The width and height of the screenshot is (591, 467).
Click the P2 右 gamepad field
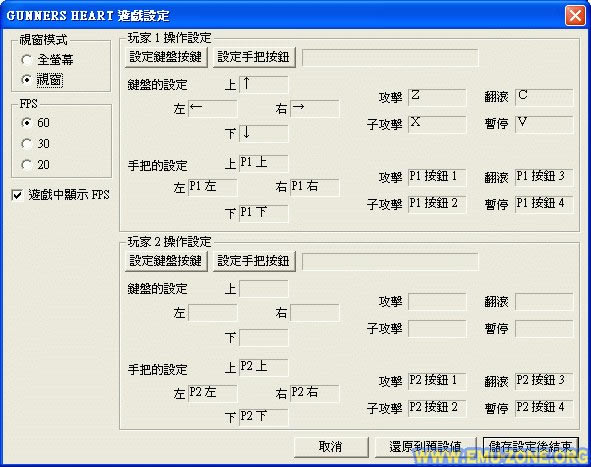[315, 393]
